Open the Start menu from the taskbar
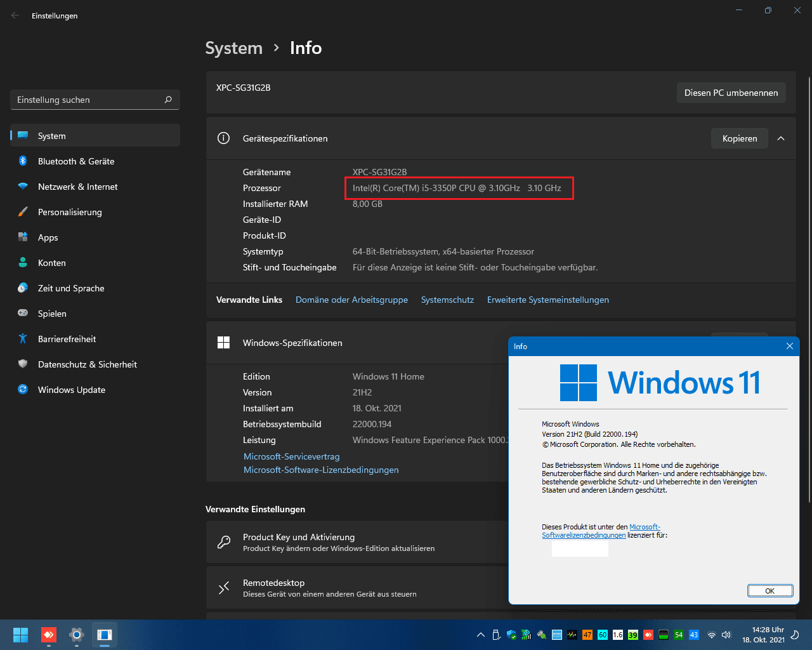 pyautogui.click(x=20, y=635)
